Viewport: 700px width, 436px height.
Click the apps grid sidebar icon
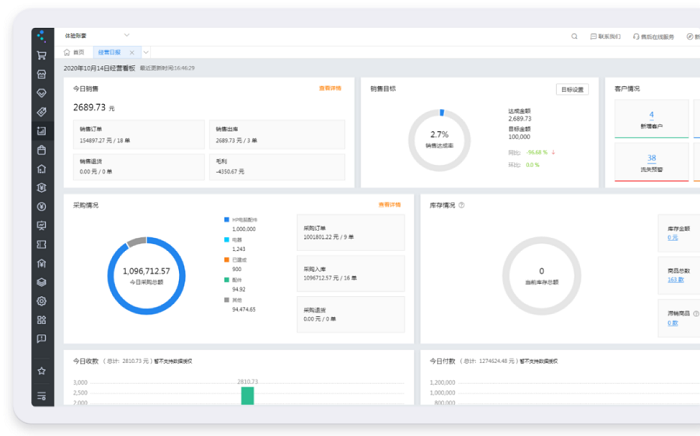[42, 320]
